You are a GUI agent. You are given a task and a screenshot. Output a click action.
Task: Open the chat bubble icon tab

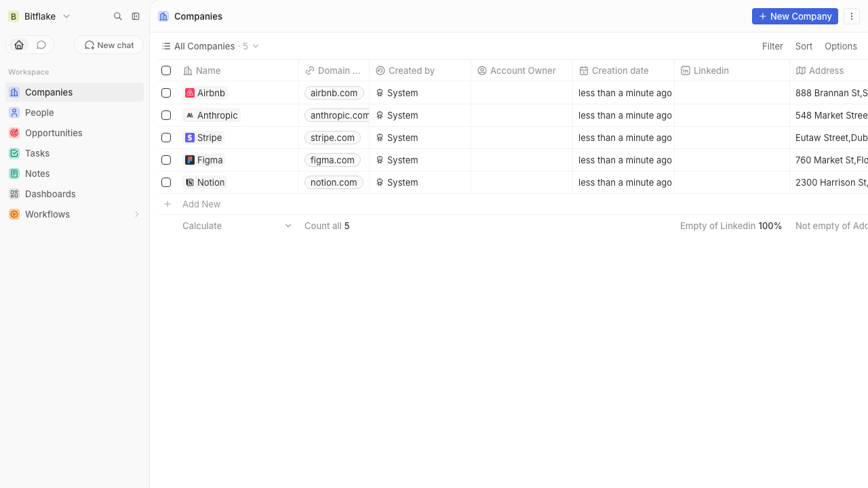coord(41,45)
